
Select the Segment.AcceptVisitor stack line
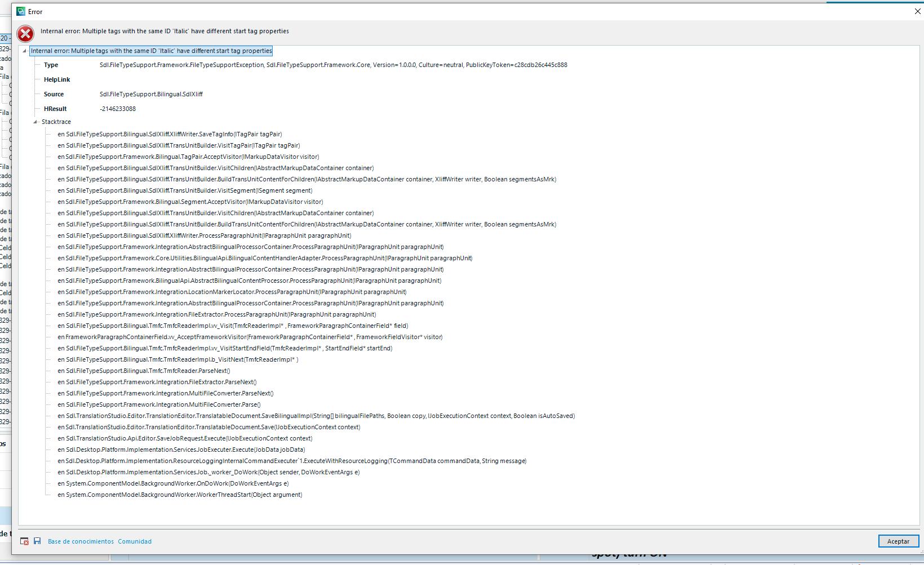point(190,202)
